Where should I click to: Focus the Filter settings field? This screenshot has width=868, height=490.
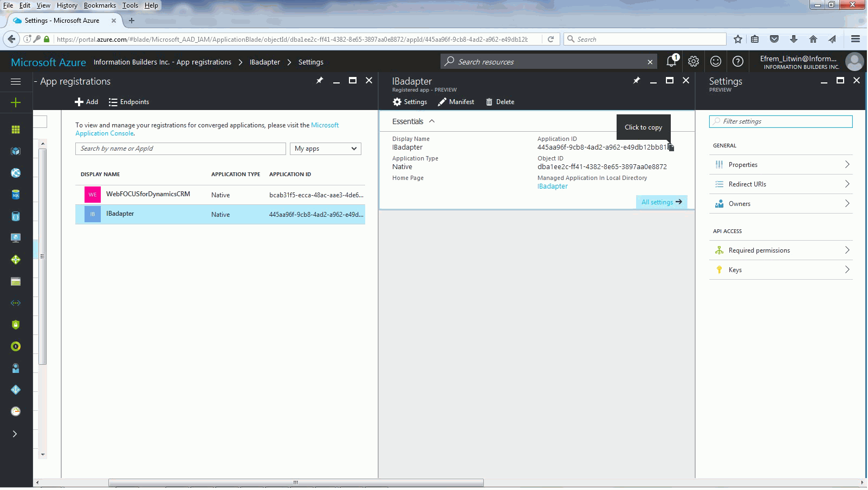781,121
